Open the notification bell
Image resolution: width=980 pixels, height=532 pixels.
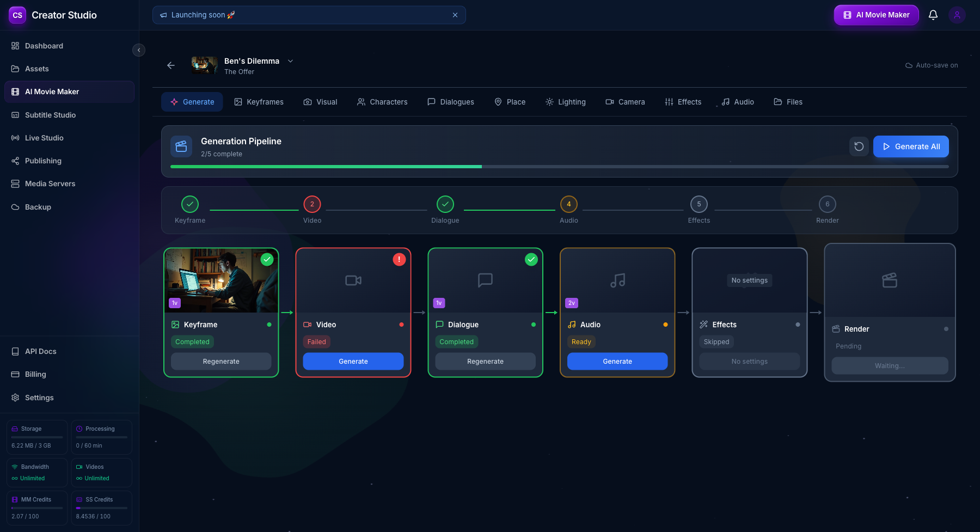933,15
